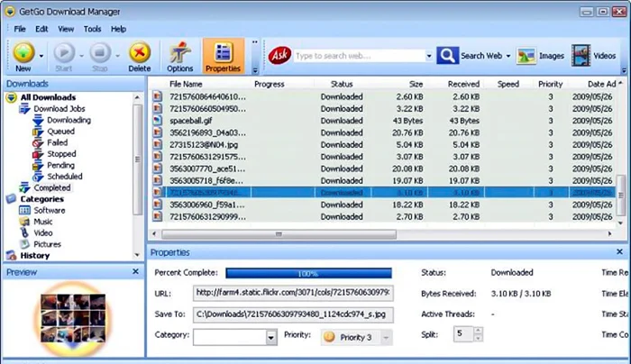Close the Properties panel

point(620,251)
